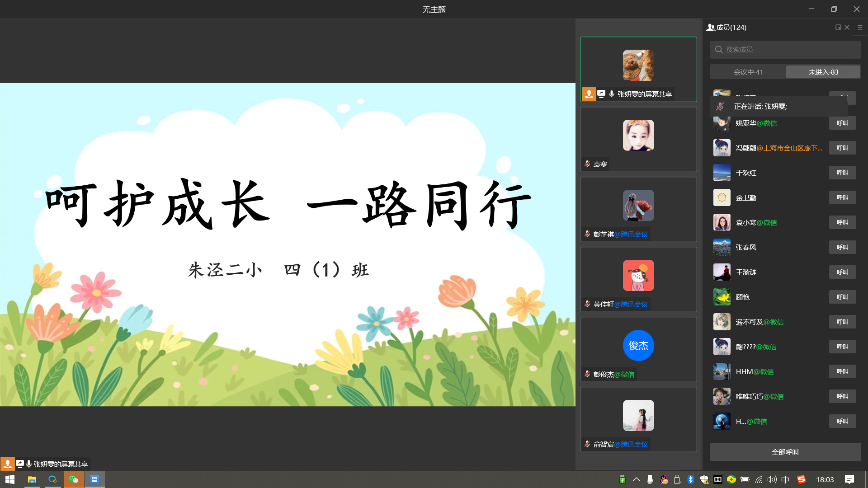The height and width of the screenshot is (488, 868).
Task: Click orange host icon in 张妍雯 tile
Action: (x=589, y=94)
